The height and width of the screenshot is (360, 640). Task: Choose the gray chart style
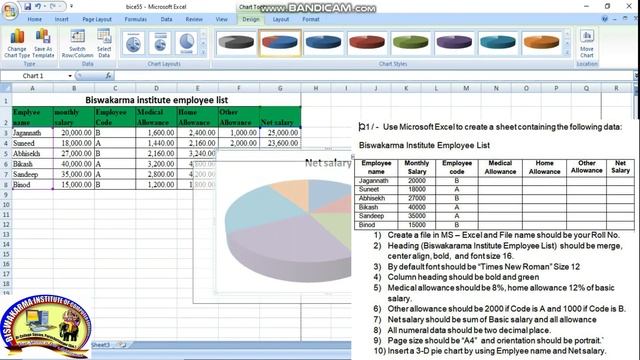[236, 42]
